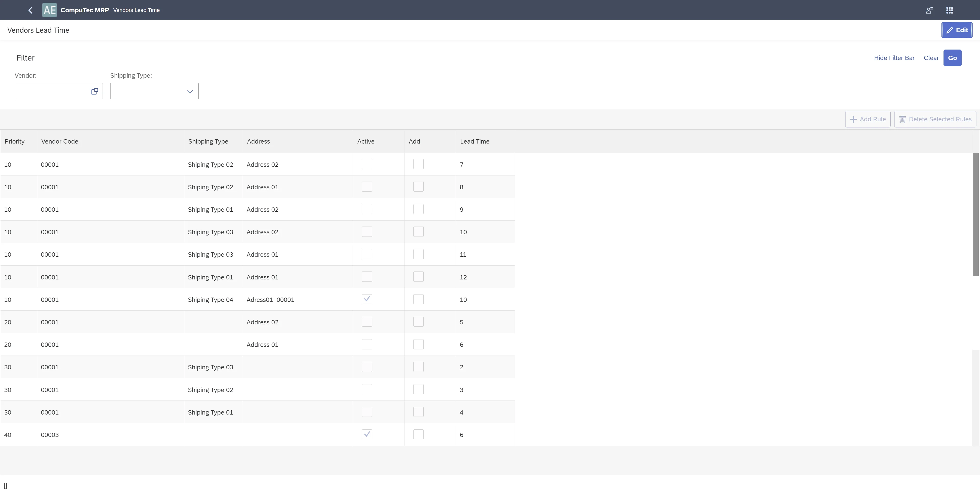Open Vendor value help icon
This screenshot has height=495, width=980.
pyautogui.click(x=94, y=91)
